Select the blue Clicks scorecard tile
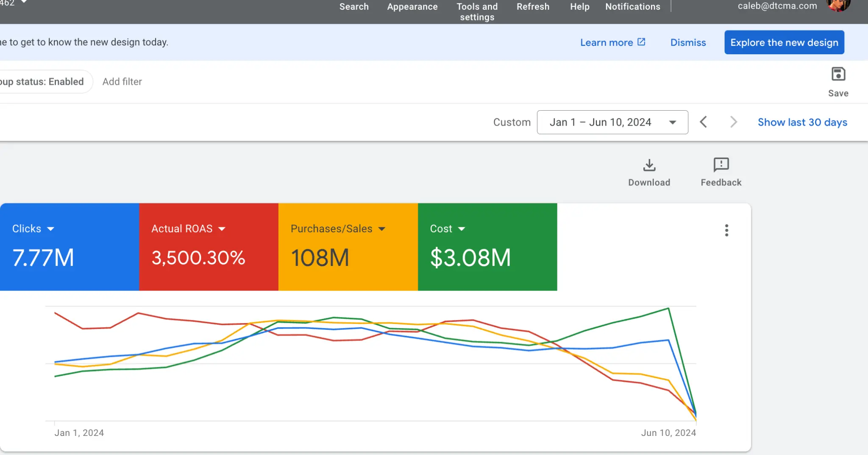Screen dimensions: 868x455 [x=70, y=247]
